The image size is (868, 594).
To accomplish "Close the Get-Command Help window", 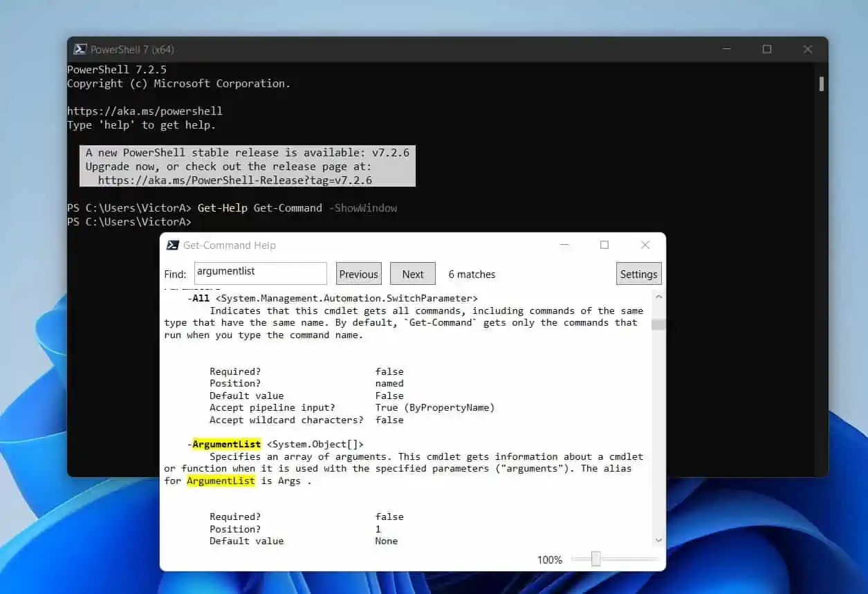I will tap(645, 245).
